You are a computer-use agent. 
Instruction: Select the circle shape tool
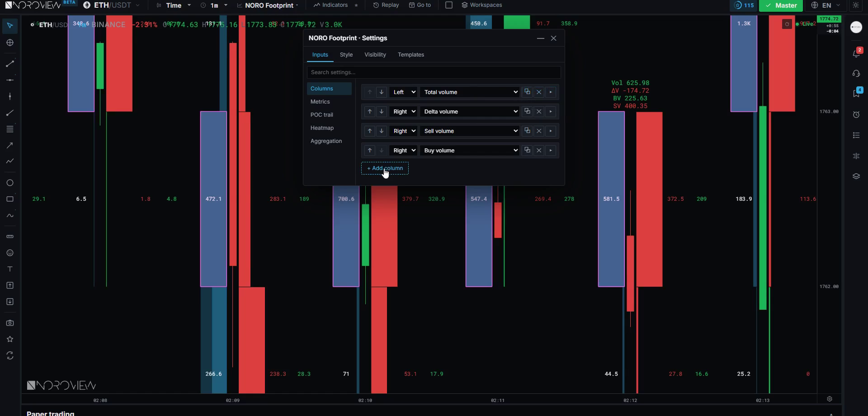coord(10,183)
